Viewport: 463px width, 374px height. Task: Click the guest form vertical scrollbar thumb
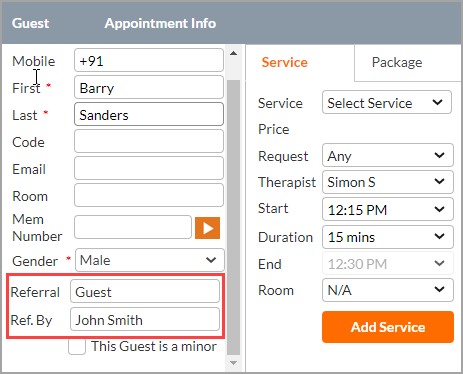pyautogui.click(x=233, y=218)
